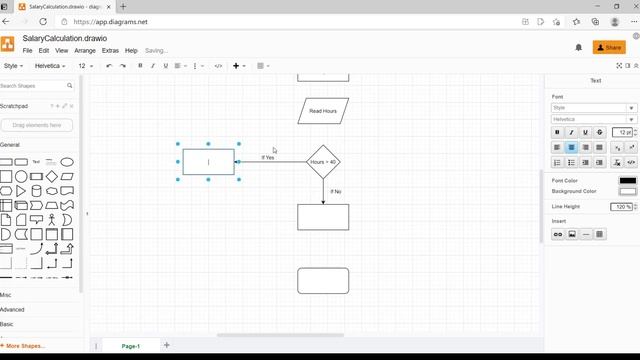Select left alignment in the Text panel

pos(557,147)
